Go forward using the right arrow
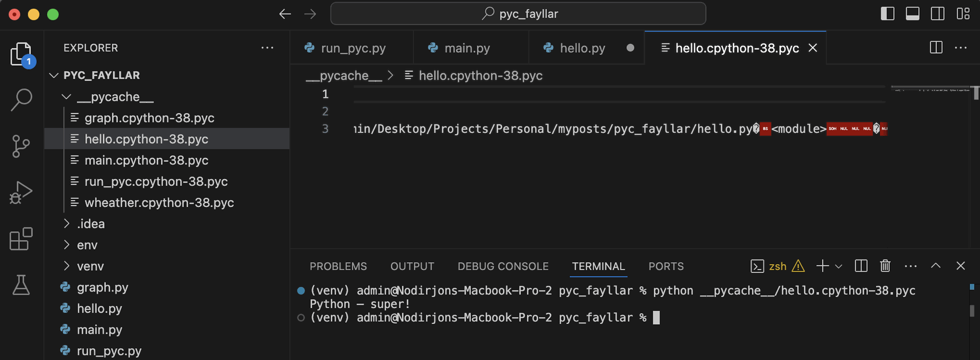 coord(310,14)
